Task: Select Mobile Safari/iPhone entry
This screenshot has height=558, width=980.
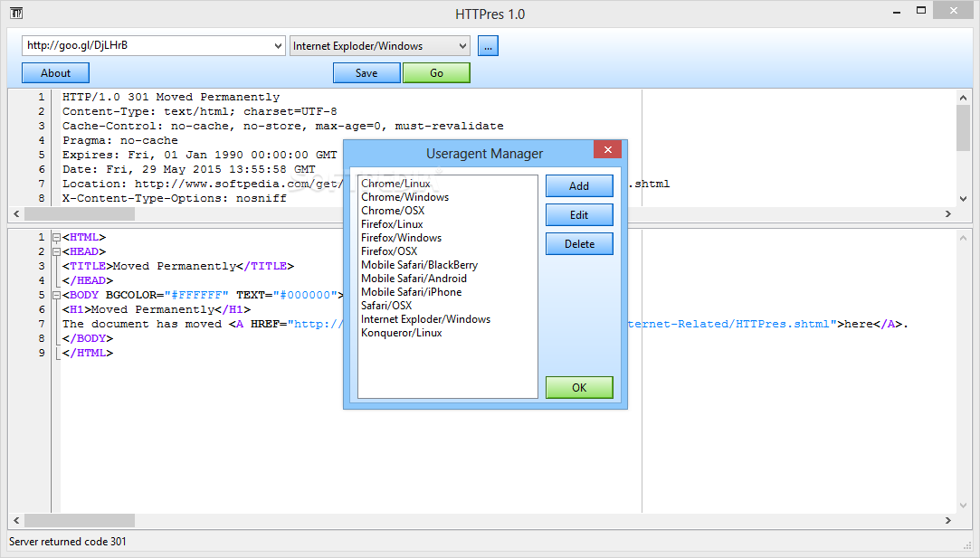Action: pyautogui.click(x=411, y=292)
